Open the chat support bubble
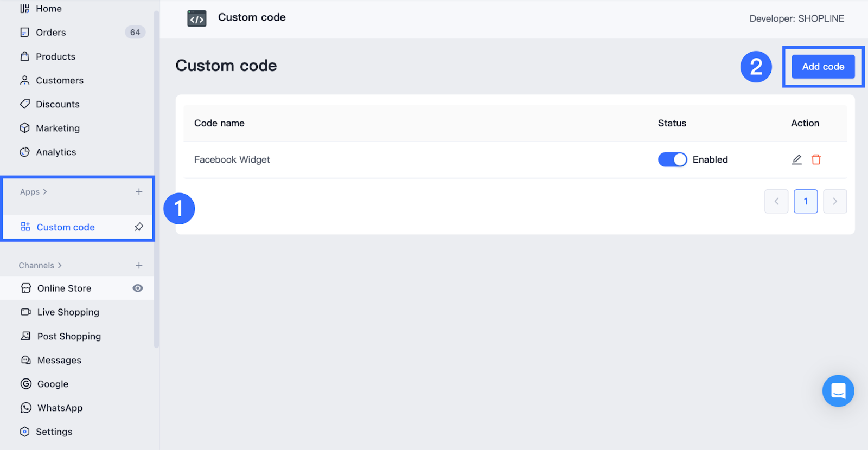868x450 pixels. click(x=838, y=390)
